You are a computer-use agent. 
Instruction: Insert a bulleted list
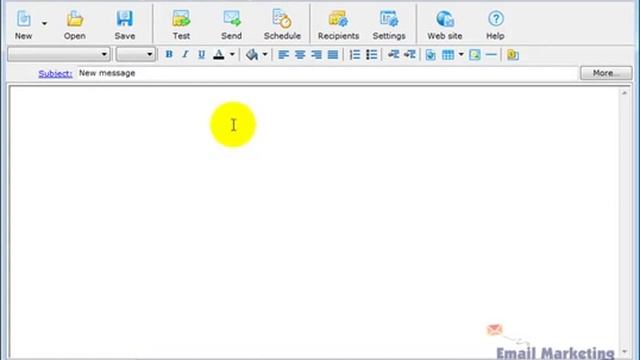point(371,54)
